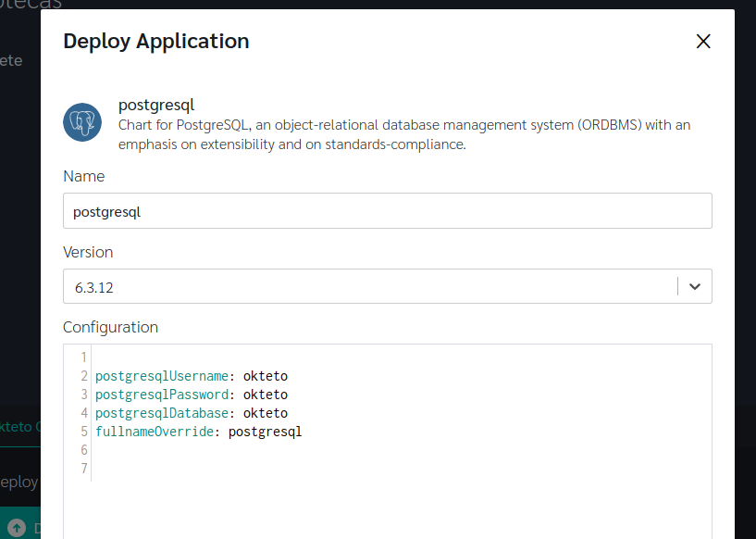Click the Configuration section label
This screenshot has width=756, height=539.
110,327
